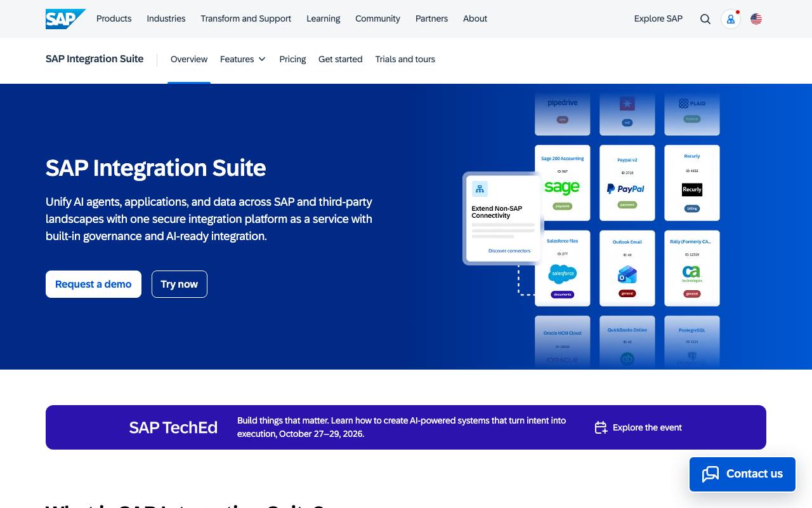Select the PostgreSQL connector tile
Image resolution: width=812 pixels, height=508 pixels.
(692, 342)
